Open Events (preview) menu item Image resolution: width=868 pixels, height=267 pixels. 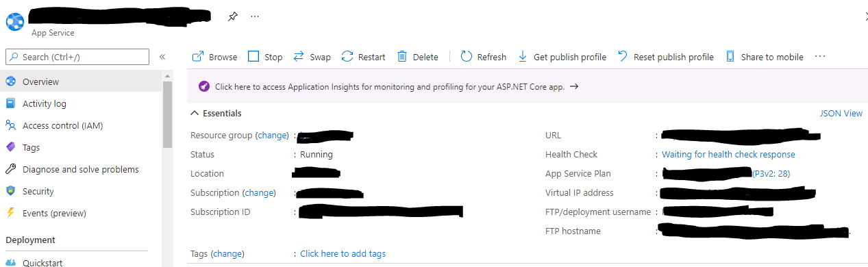pos(81,213)
